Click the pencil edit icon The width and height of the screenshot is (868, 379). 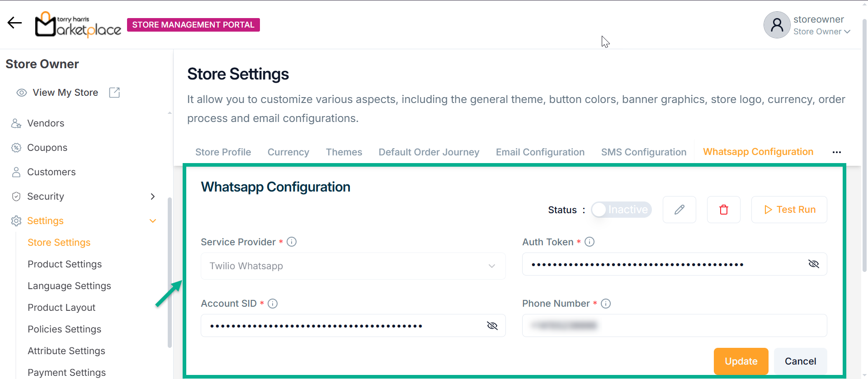(679, 210)
